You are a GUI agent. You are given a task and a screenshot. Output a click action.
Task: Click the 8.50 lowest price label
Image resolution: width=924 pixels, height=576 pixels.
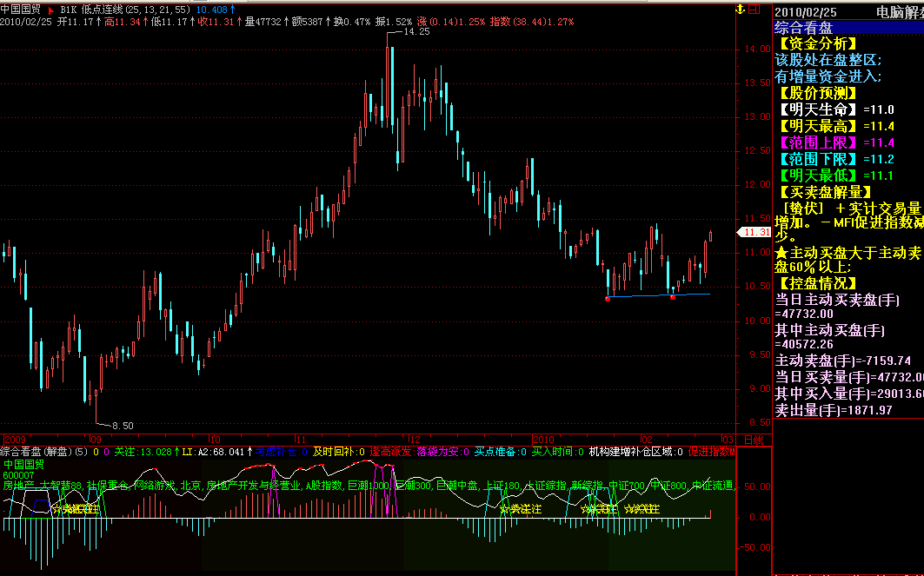[x=123, y=426]
